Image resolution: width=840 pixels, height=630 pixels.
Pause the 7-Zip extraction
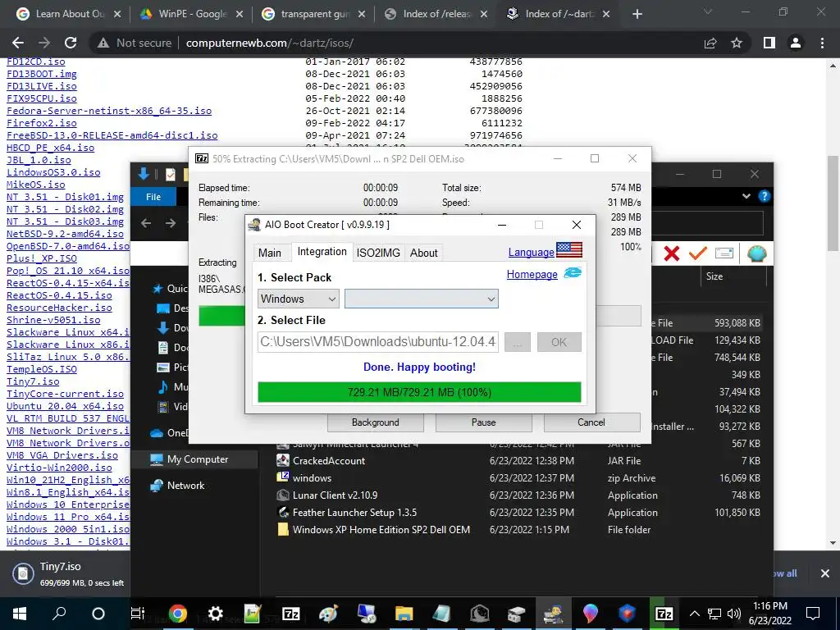point(484,422)
